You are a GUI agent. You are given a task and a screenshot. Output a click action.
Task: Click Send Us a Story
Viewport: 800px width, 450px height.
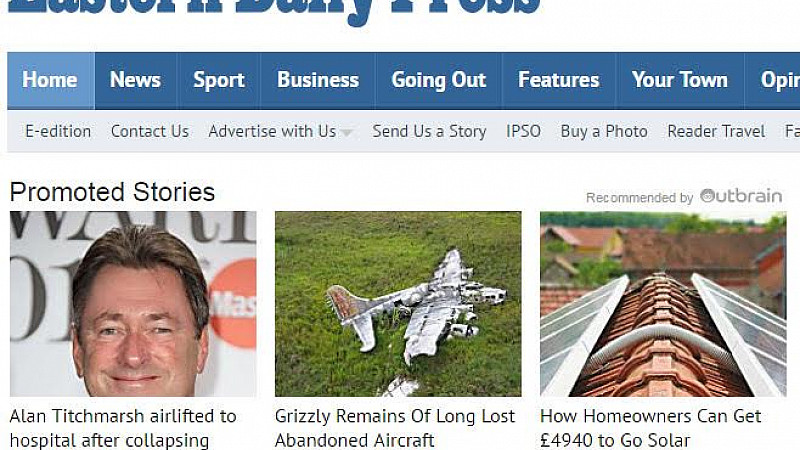pyautogui.click(x=429, y=132)
